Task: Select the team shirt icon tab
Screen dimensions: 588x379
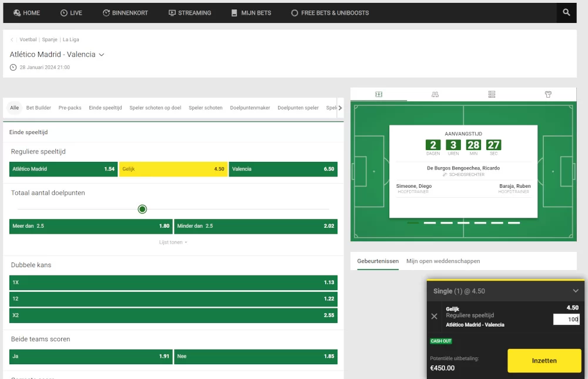Action: pos(548,94)
